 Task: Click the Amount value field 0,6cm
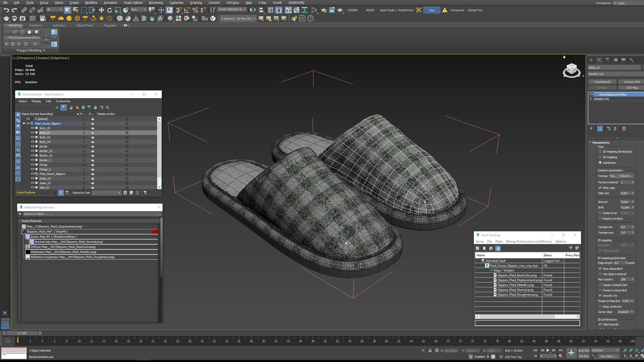(625, 202)
